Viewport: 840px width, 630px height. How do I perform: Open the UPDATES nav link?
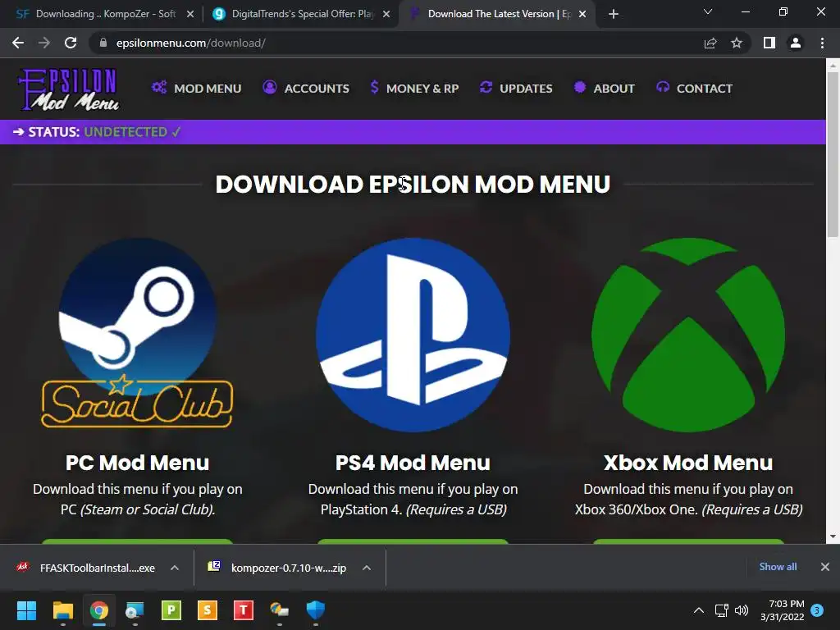click(x=526, y=89)
